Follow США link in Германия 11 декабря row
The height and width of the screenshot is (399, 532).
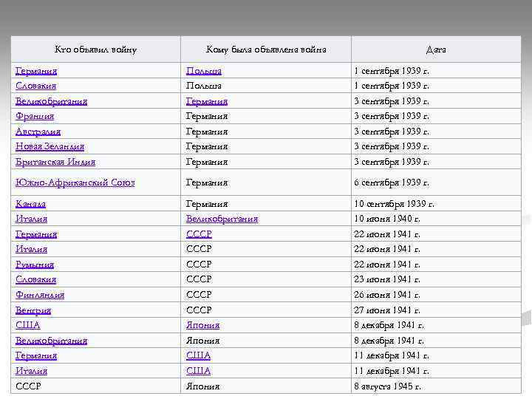(x=198, y=355)
